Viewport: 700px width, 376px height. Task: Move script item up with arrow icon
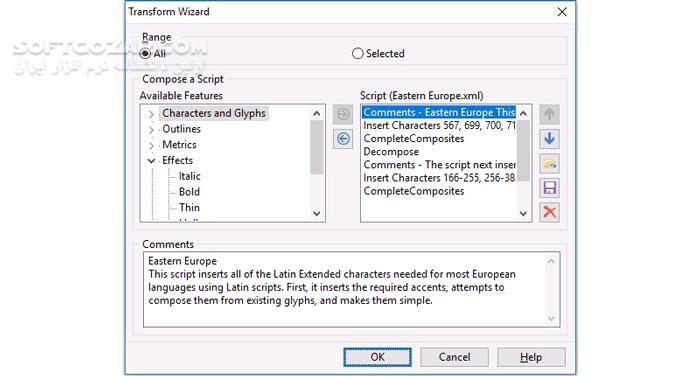point(550,114)
